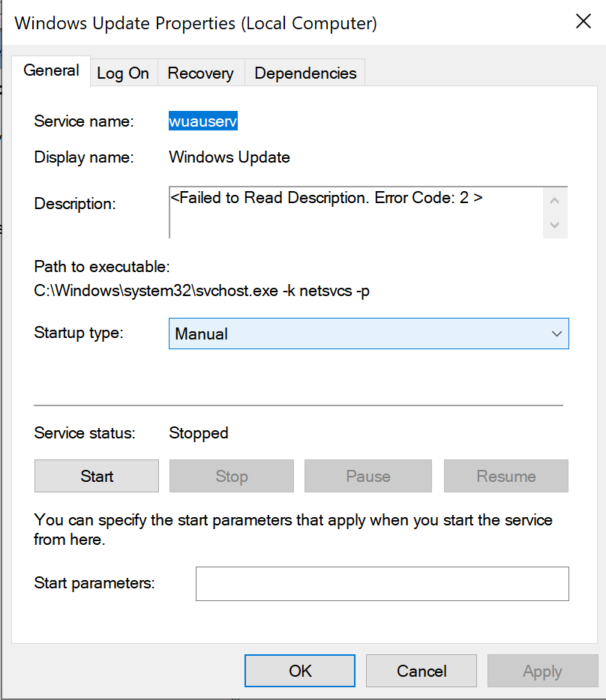The image size is (606, 700).
Task: Open the Recovery tab
Action: pyautogui.click(x=201, y=73)
